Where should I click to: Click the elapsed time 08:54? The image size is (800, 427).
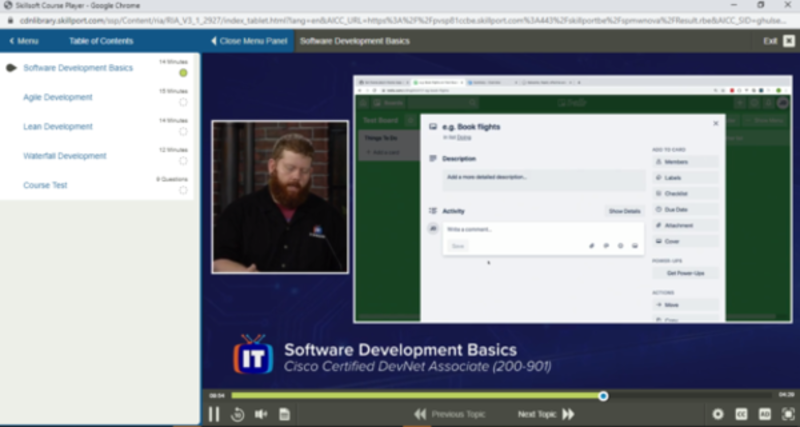217,395
